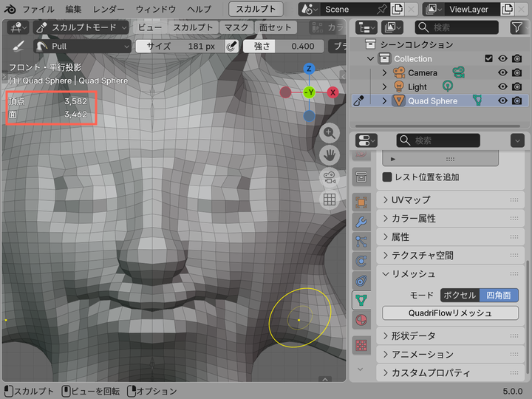Image resolution: width=532 pixels, height=399 pixels.
Task: Open the レンダー menu
Action: click(x=109, y=9)
